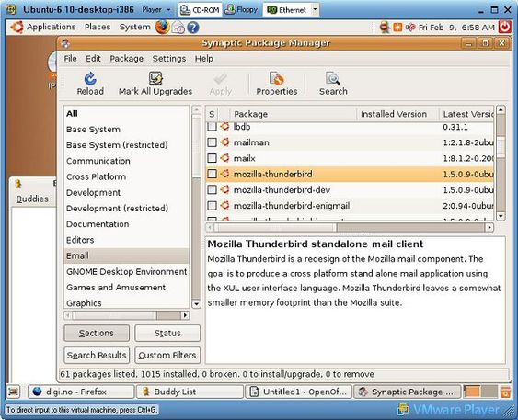Viewport: 518px width, 420px height.
Task: Open the Settings menu
Action: [168, 59]
